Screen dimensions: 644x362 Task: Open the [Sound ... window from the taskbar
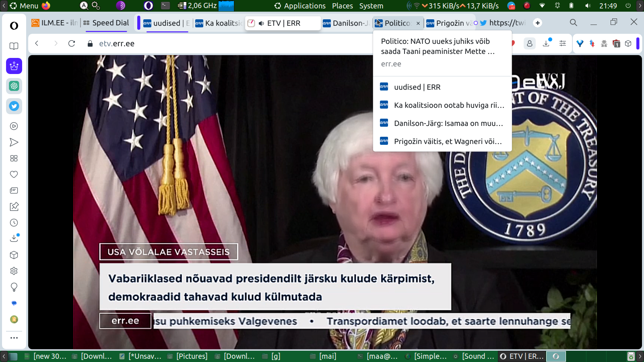pyautogui.click(x=474, y=356)
